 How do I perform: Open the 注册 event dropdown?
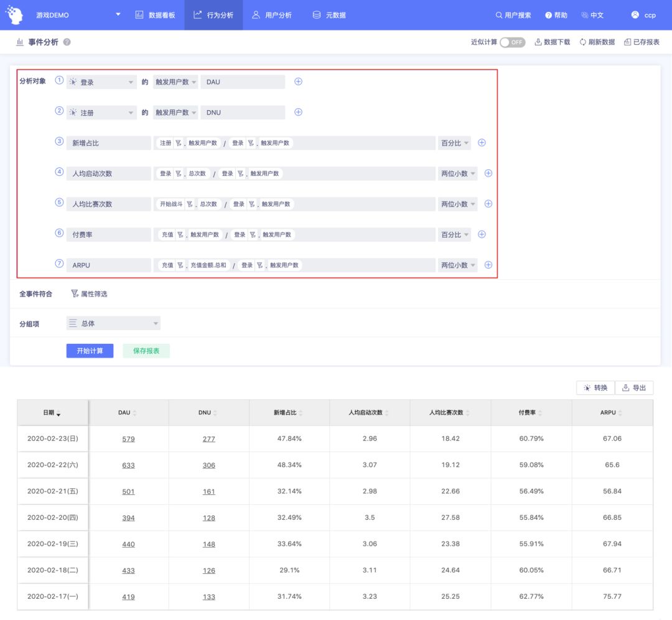click(x=101, y=113)
